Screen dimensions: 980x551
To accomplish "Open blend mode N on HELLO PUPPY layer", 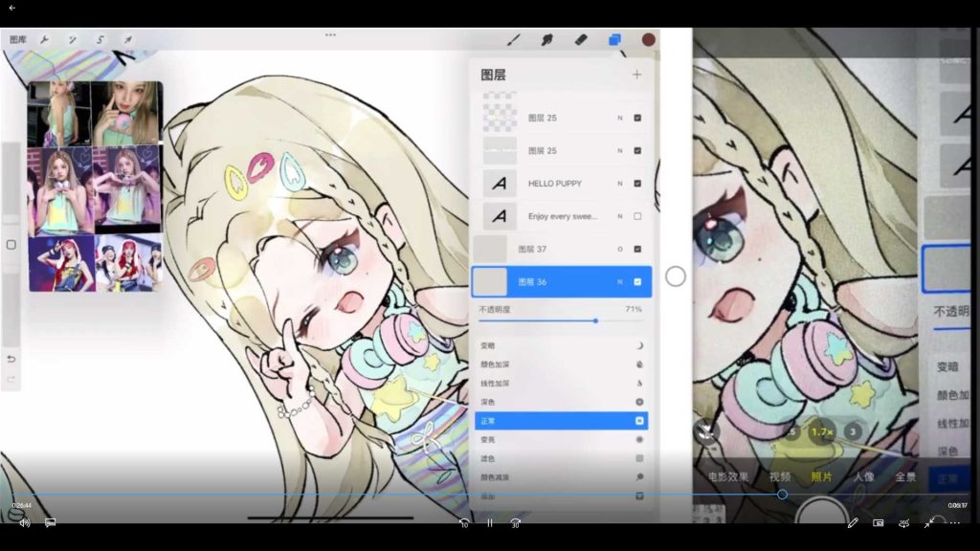I will pos(620,184).
